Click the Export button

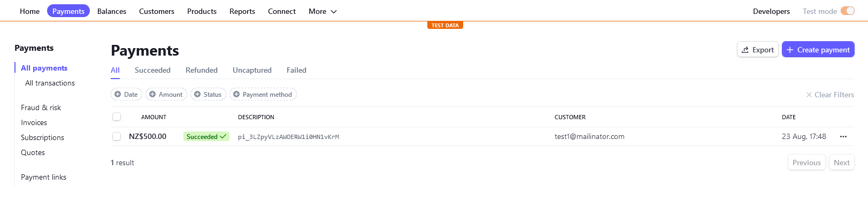(758, 50)
